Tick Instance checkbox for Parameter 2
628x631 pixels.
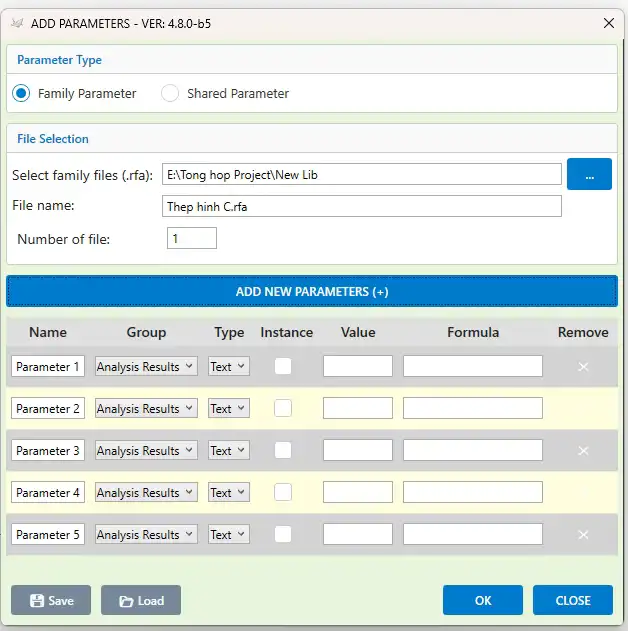tap(283, 408)
